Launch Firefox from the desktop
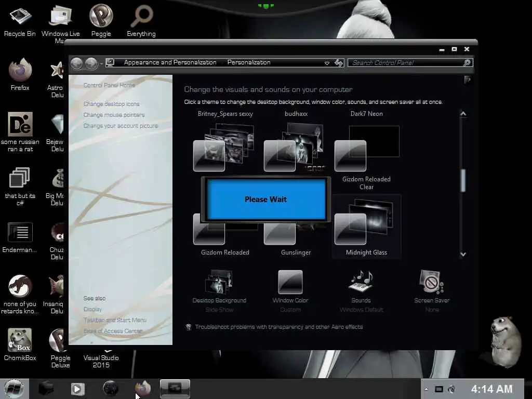The height and width of the screenshot is (399, 532). [x=20, y=75]
